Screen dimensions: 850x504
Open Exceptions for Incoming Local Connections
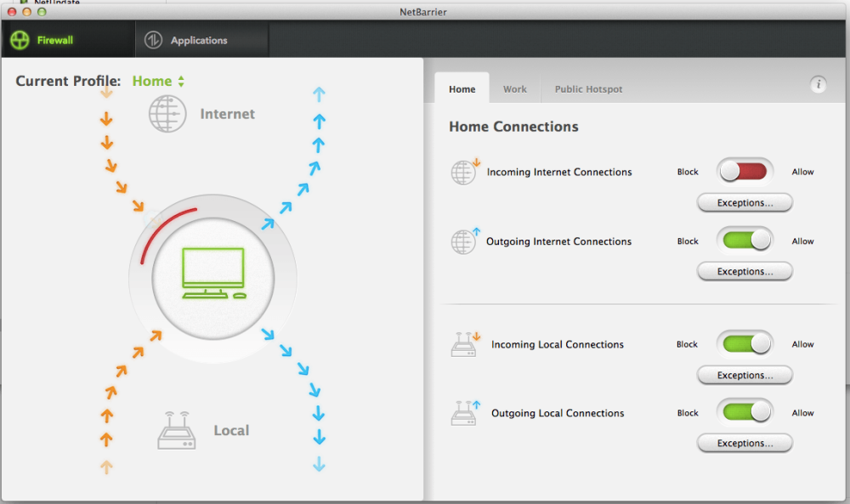point(745,375)
